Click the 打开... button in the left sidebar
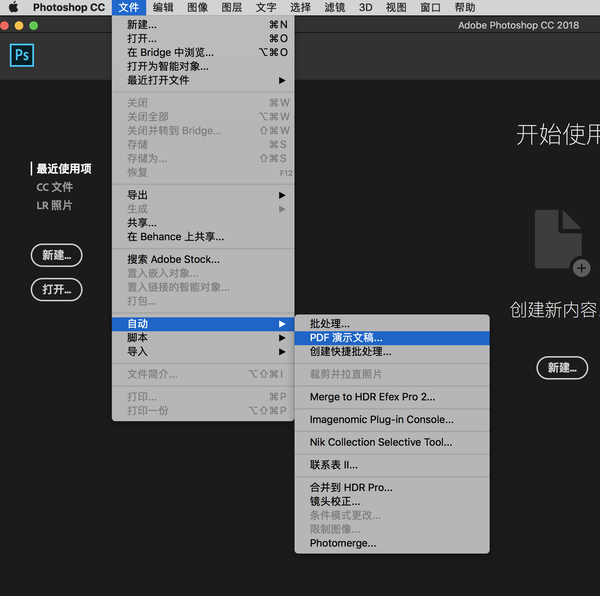Image resolution: width=600 pixels, height=596 pixels. (x=56, y=290)
